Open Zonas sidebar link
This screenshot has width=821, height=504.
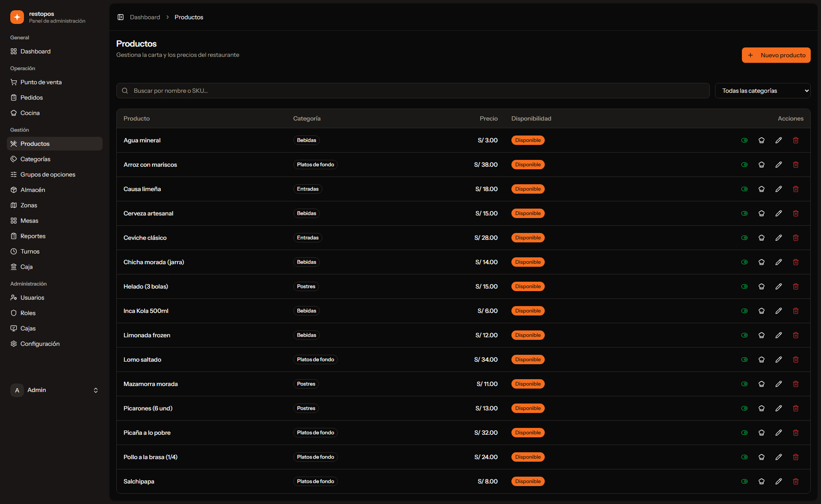[55, 205]
